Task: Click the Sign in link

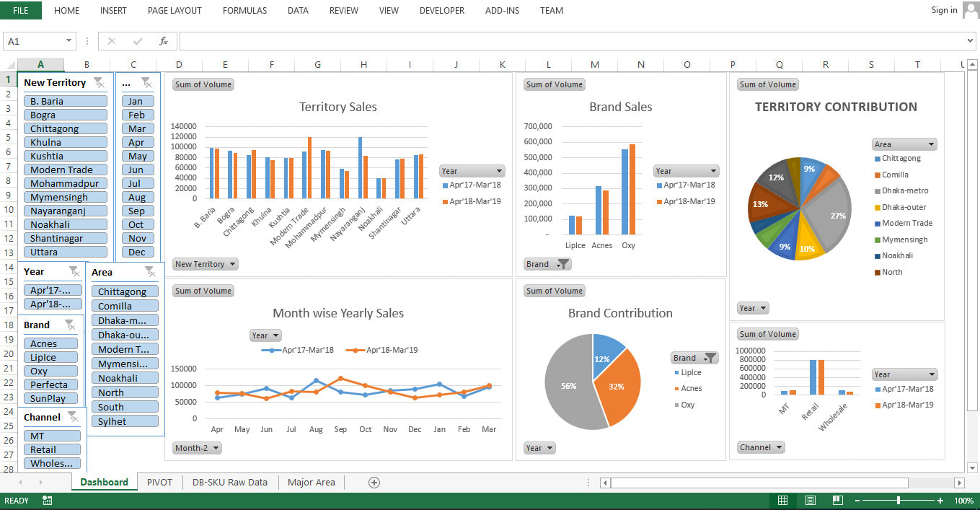Action: (944, 10)
